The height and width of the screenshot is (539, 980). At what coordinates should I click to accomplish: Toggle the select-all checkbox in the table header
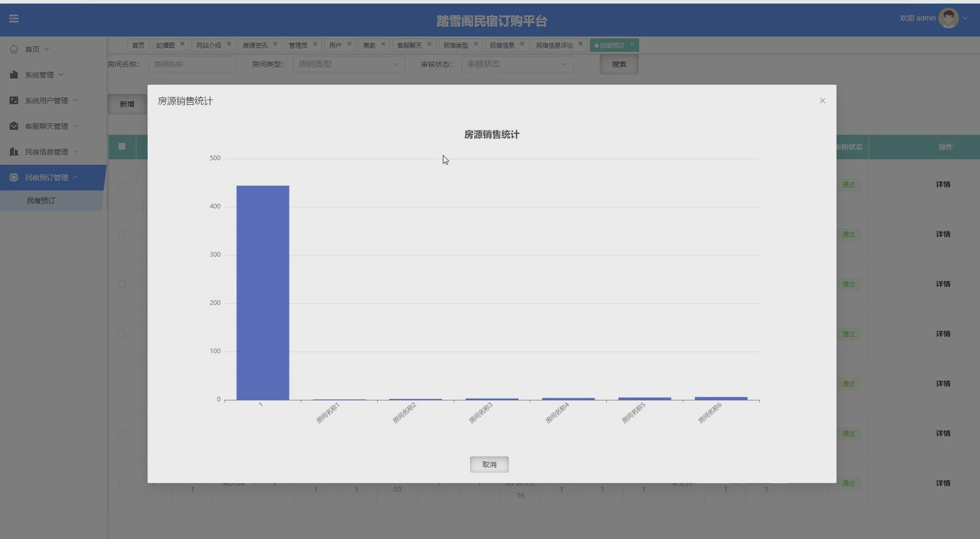tap(121, 147)
